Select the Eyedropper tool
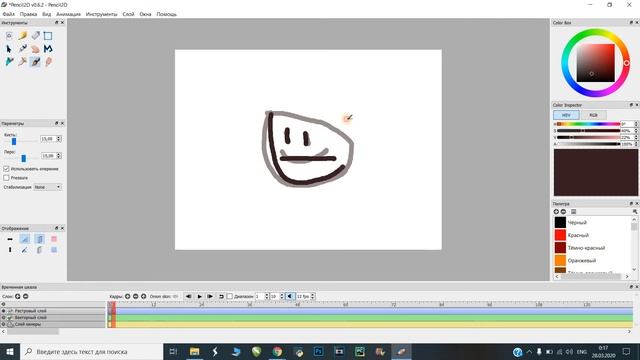Viewport: 640px width, 360px height. [x=22, y=62]
